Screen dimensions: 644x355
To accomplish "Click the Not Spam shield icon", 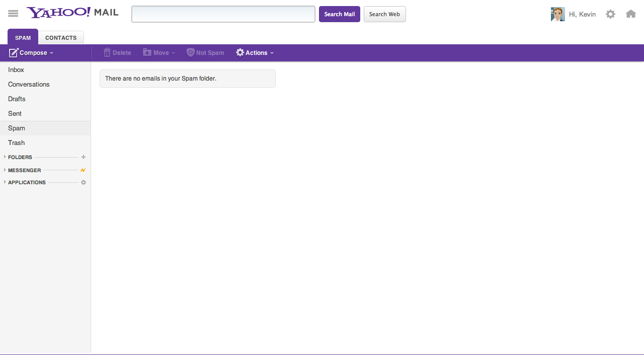I will [190, 52].
